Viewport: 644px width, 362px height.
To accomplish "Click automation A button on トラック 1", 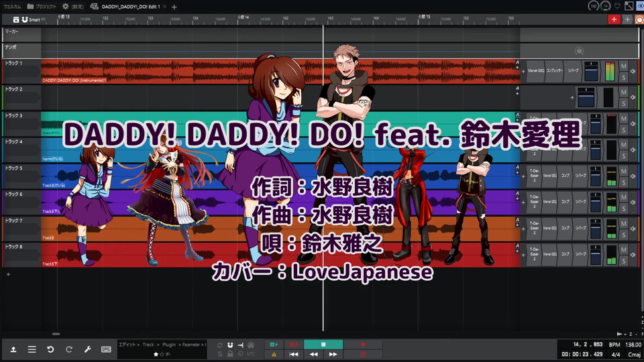I will click(x=517, y=62).
